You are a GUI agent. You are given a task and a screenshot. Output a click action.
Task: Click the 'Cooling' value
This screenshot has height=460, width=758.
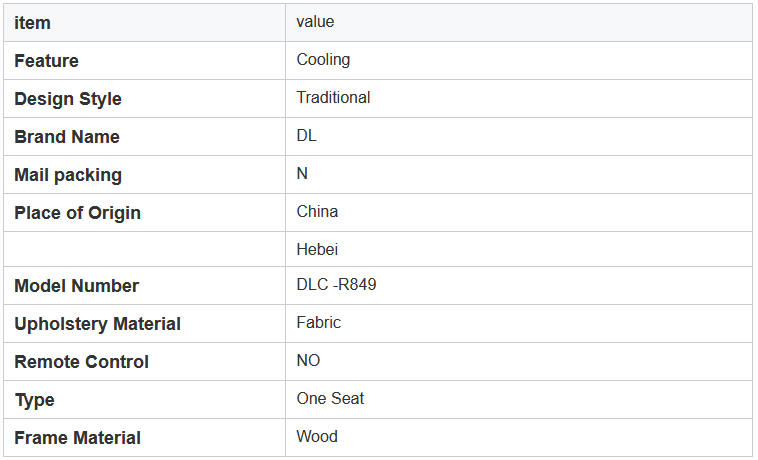click(x=323, y=59)
